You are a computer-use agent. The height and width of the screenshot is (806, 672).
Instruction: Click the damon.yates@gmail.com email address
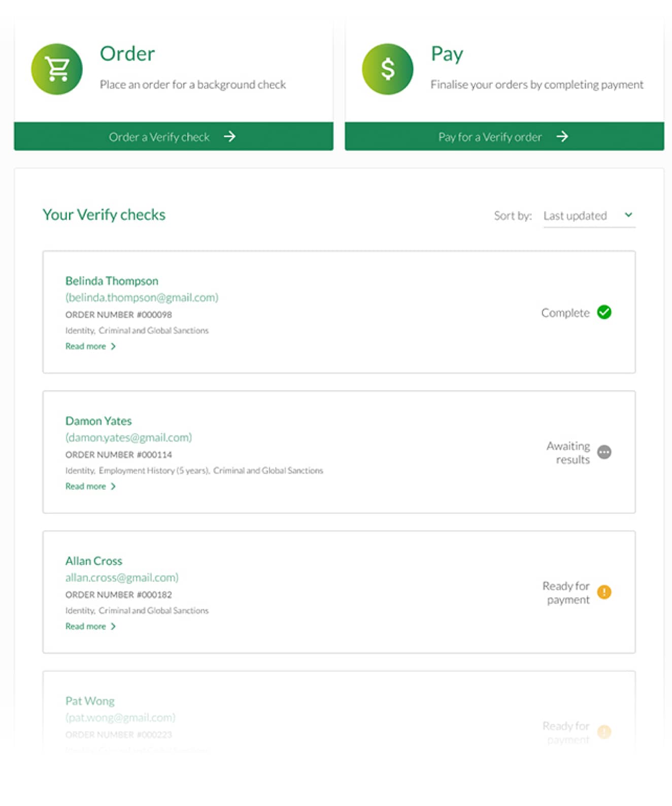(128, 438)
